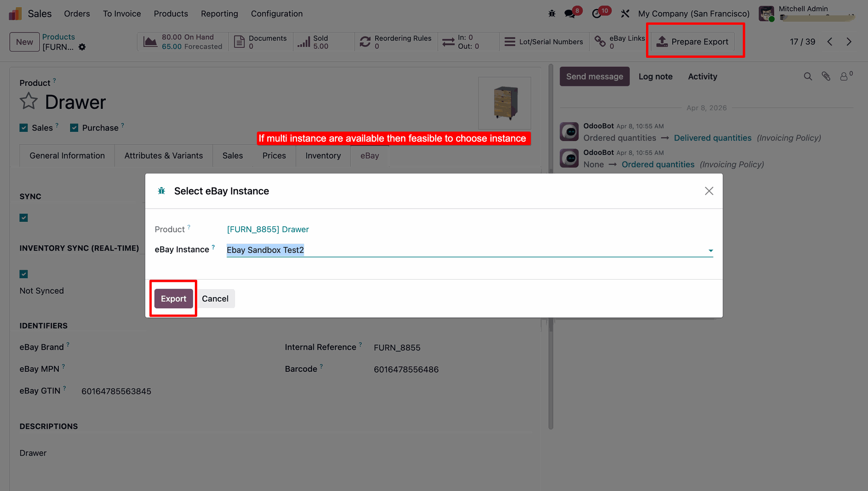Viewport: 868px width, 491px height.
Task: Click the Send message button
Action: tap(594, 76)
